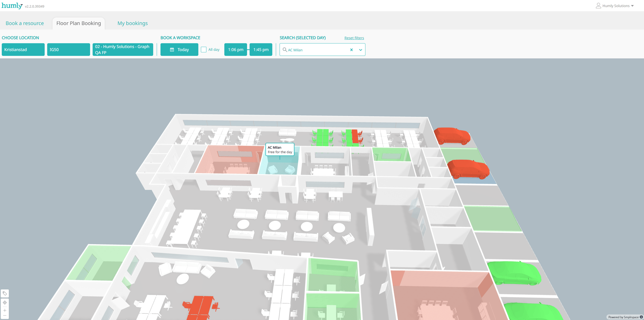
Task: Click the Humly logo
Action: pos(12,6)
